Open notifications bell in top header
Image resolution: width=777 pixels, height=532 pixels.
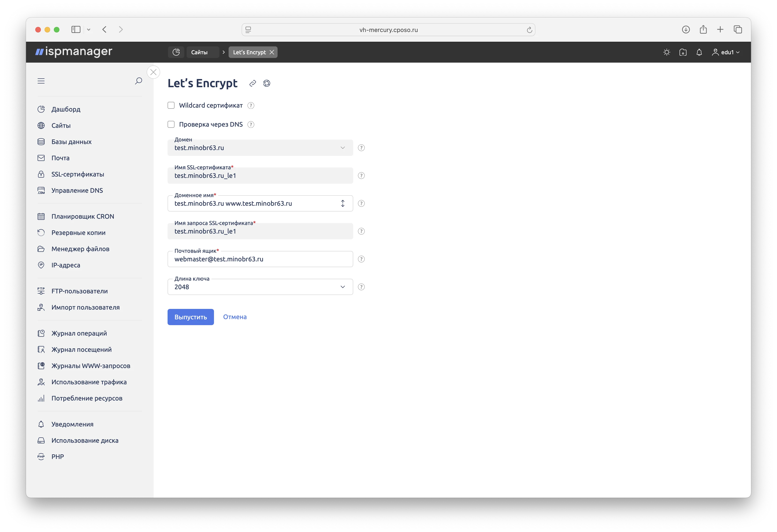pyautogui.click(x=699, y=52)
